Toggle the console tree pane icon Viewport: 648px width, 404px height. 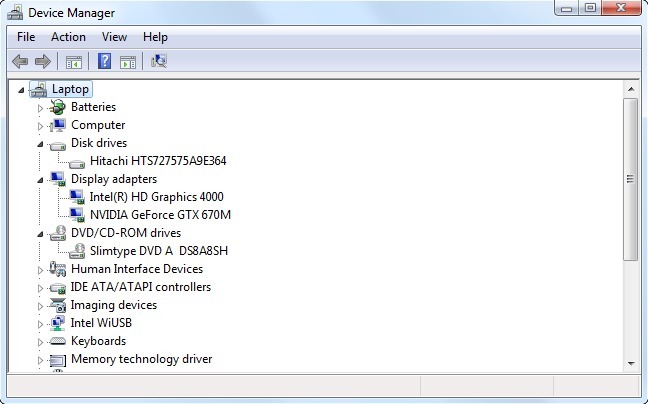pyautogui.click(x=74, y=62)
